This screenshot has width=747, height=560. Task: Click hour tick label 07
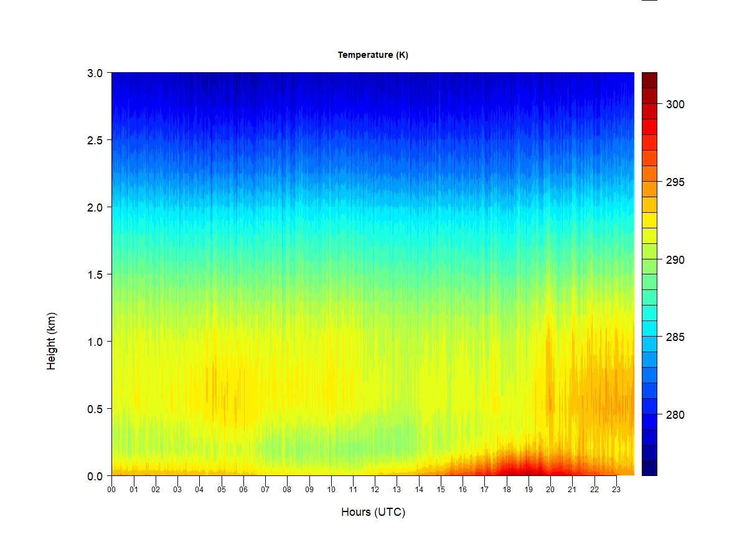click(265, 490)
